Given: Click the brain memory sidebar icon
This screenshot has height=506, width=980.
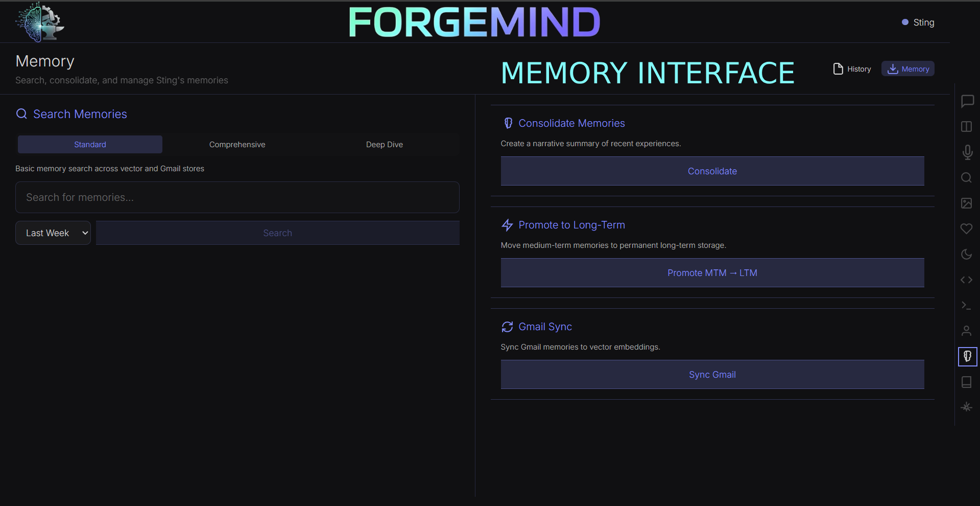Looking at the screenshot, I should (967, 356).
